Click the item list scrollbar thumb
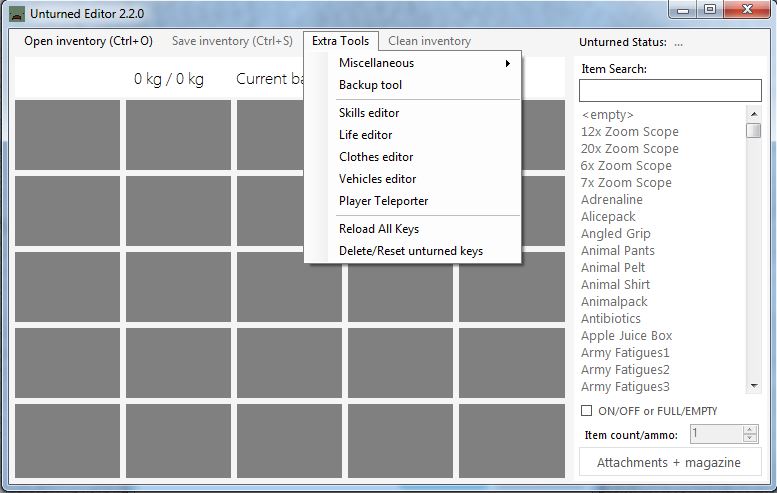This screenshot has height=493, width=777. coord(754,131)
